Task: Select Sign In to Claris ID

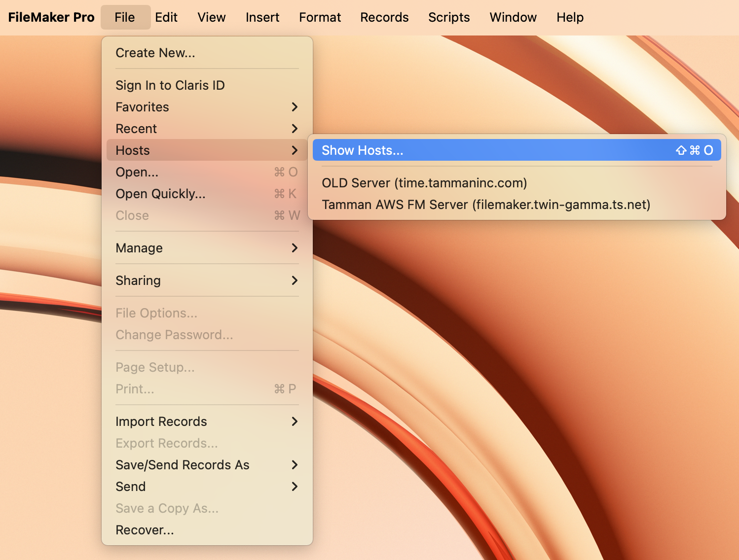Action: (207, 85)
